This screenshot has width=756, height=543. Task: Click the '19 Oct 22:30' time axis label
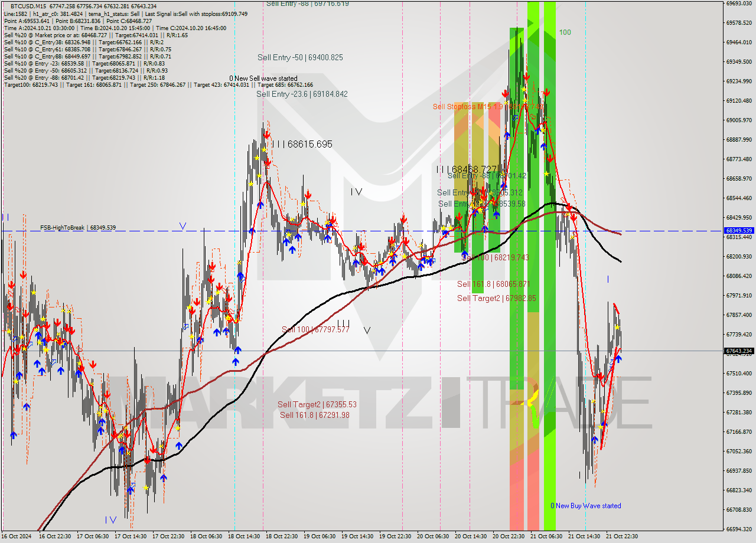[x=395, y=537]
